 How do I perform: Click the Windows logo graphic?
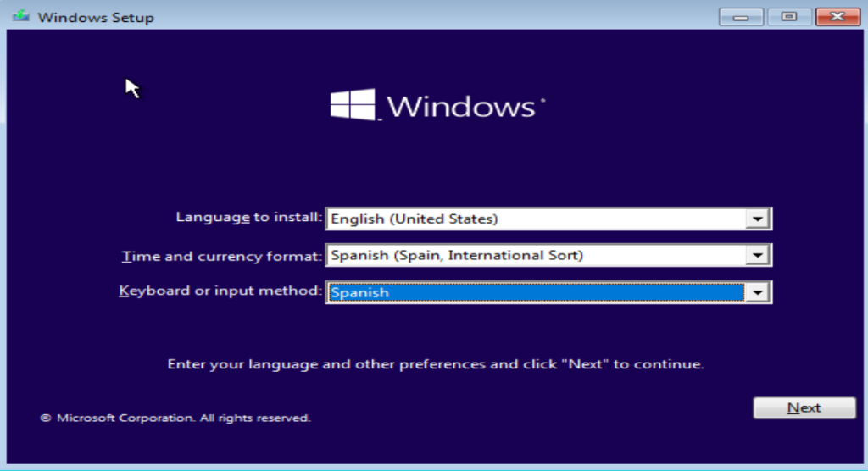click(353, 104)
